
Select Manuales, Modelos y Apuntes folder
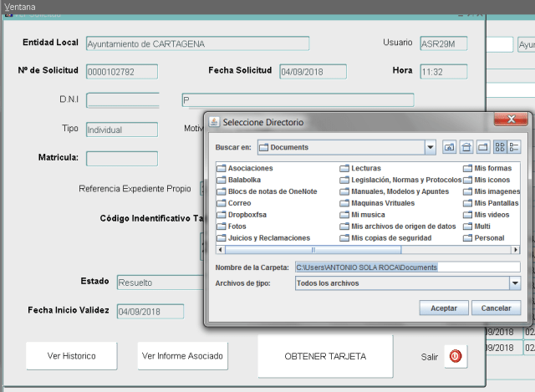[x=395, y=191]
